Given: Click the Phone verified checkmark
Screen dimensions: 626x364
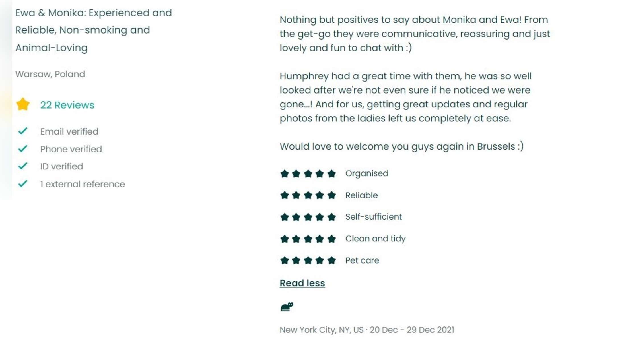Looking at the screenshot, I should tap(23, 148).
